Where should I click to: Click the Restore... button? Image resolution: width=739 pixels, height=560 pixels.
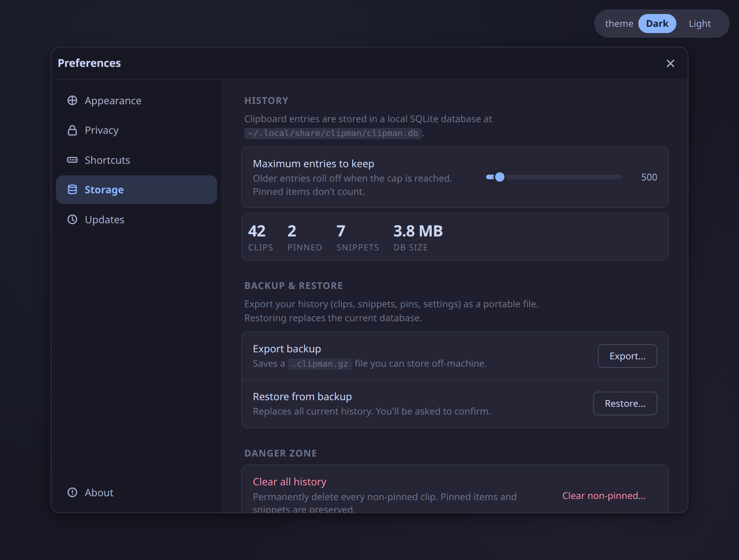625,403
